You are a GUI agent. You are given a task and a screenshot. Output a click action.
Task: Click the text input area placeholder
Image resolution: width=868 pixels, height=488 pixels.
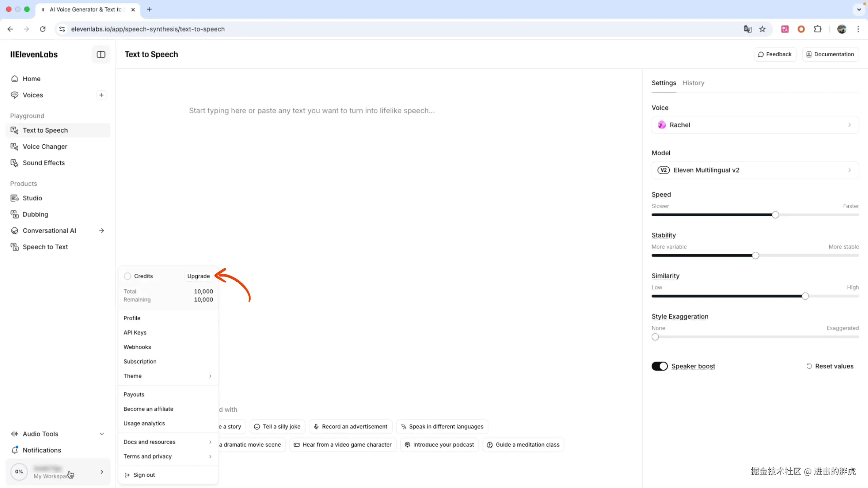[x=312, y=111]
